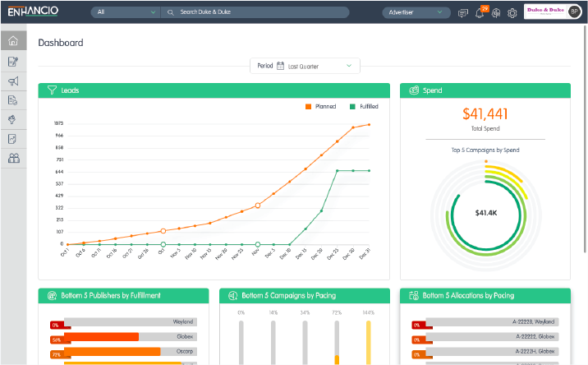Open the messages chat icon
Image resolution: width=588 pixels, height=365 pixels.
click(462, 13)
